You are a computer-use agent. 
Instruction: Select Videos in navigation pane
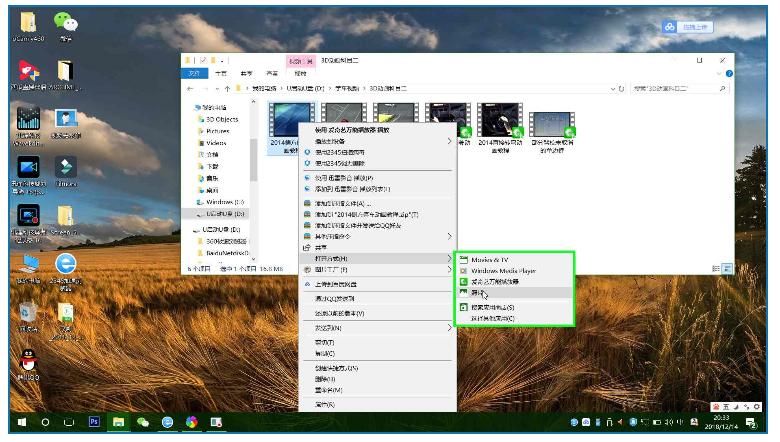tap(216, 143)
